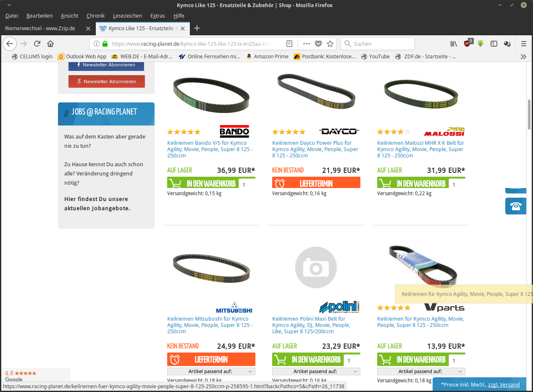This screenshot has width=533, height=392.
Task: Open the Extras menu
Action: pyautogui.click(x=158, y=16)
